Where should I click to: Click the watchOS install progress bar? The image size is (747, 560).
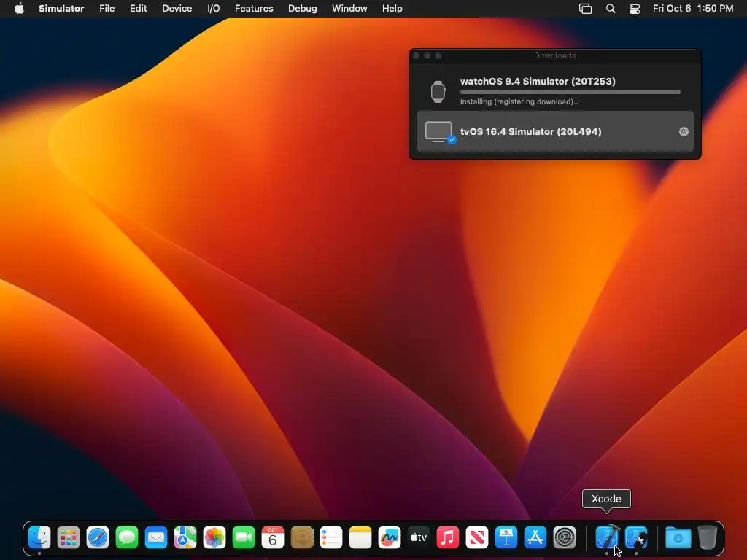[570, 92]
